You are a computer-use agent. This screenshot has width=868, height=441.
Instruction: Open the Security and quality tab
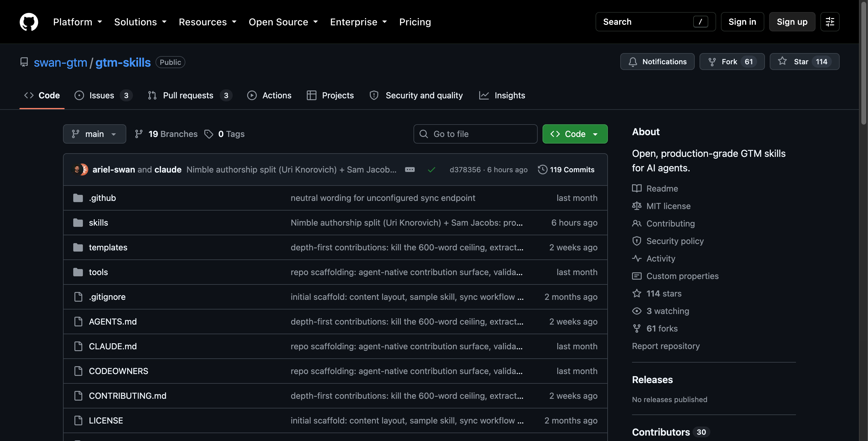click(416, 95)
